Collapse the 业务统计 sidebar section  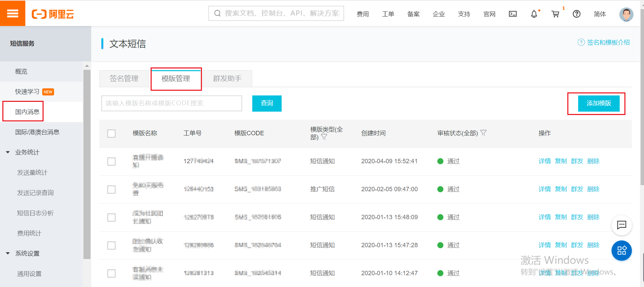click(8, 152)
